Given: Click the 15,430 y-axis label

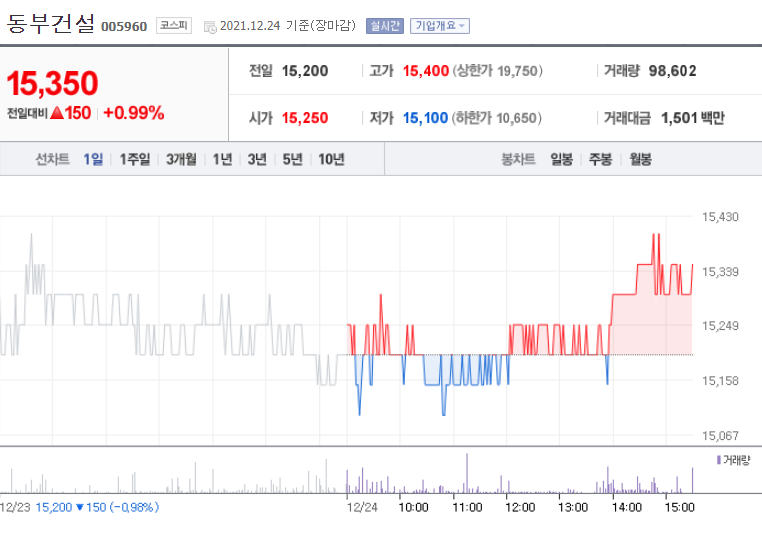Looking at the screenshot, I should [720, 217].
